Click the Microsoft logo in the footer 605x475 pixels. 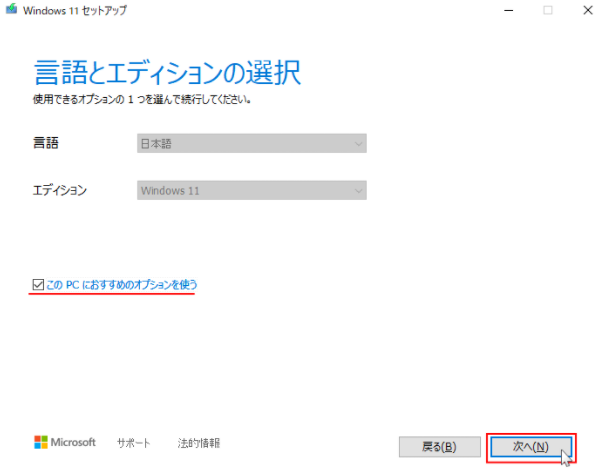pyautogui.click(x=65, y=442)
